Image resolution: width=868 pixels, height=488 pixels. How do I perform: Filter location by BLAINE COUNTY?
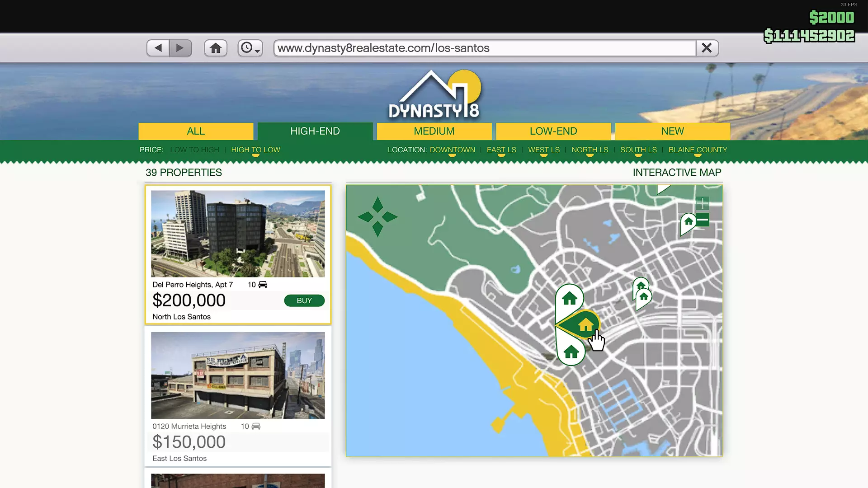pos(698,150)
